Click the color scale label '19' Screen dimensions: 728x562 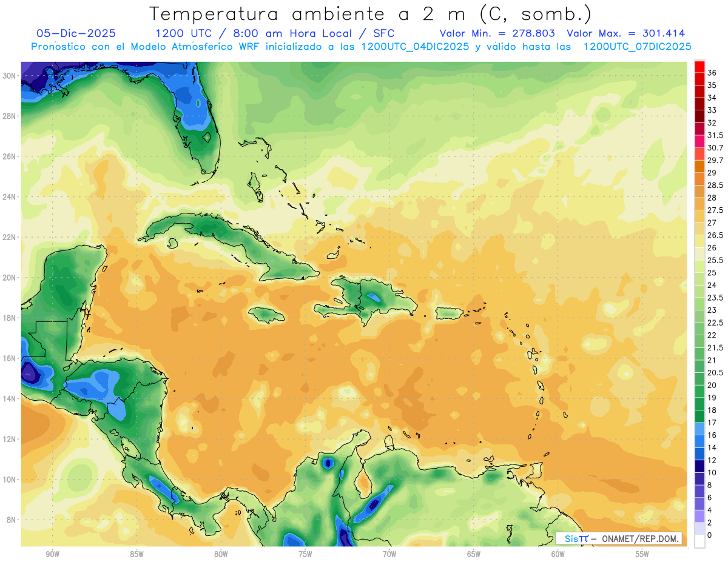(x=712, y=398)
